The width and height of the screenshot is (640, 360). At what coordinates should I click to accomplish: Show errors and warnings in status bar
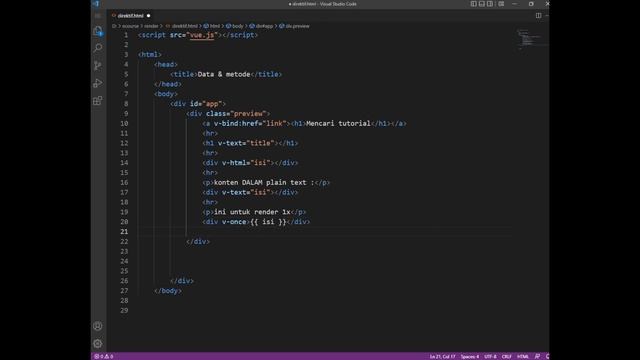[104, 356]
